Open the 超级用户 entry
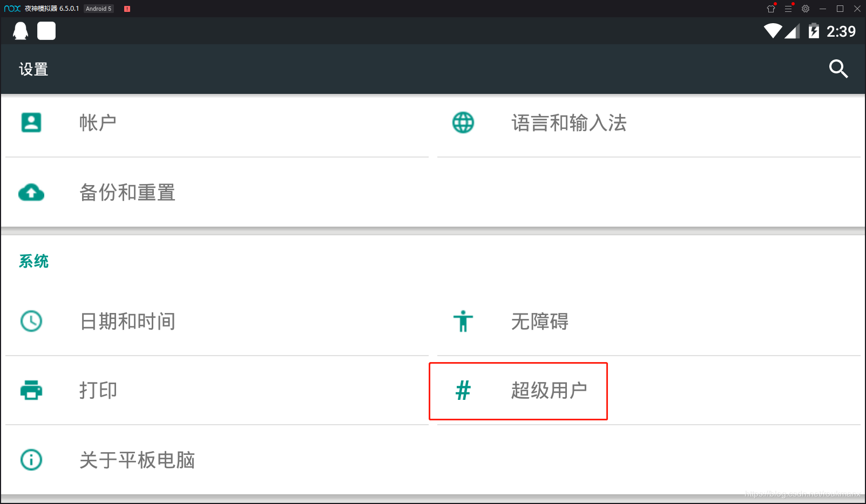The height and width of the screenshot is (504, 866). pos(549,390)
